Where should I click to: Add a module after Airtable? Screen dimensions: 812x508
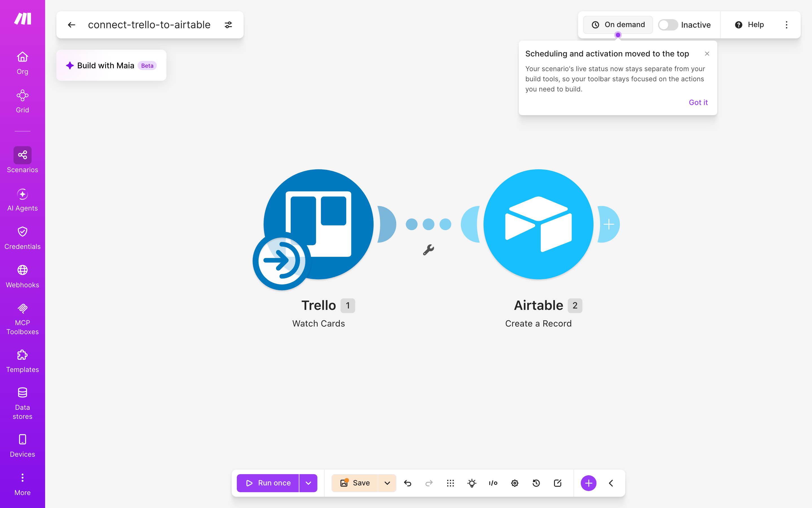(x=609, y=224)
